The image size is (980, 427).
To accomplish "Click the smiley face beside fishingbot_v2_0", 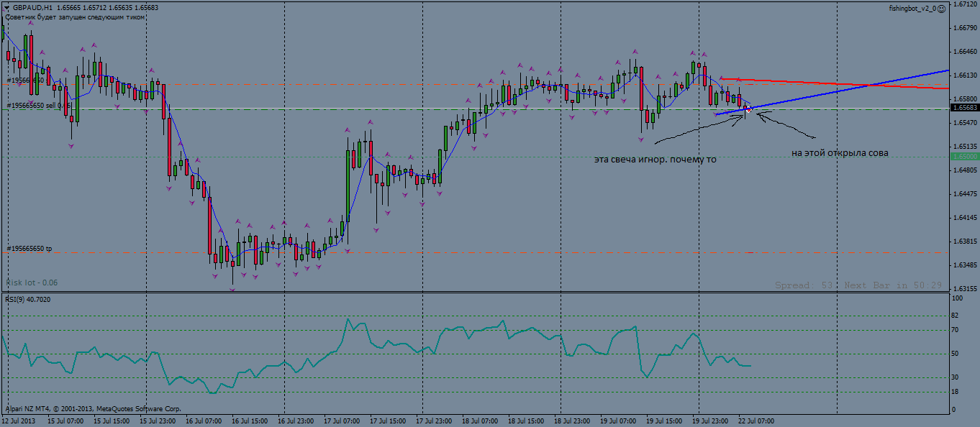I will [x=941, y=9].
